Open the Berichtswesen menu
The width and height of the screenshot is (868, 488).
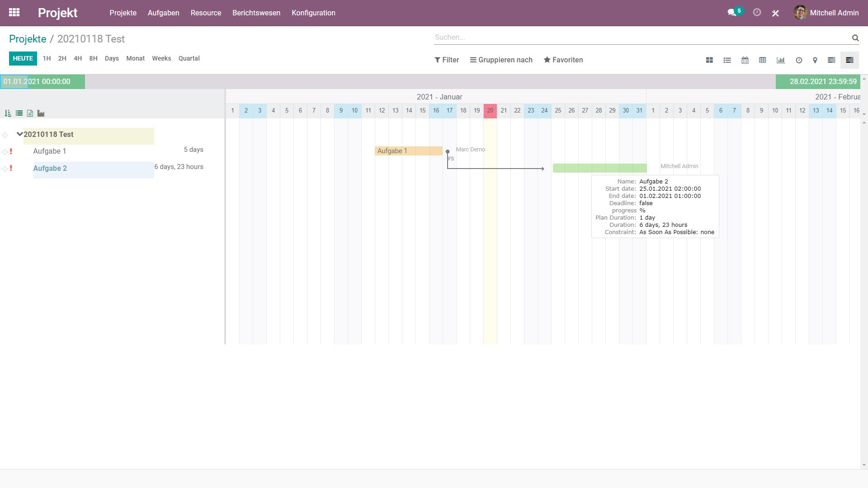click(256, 13)
